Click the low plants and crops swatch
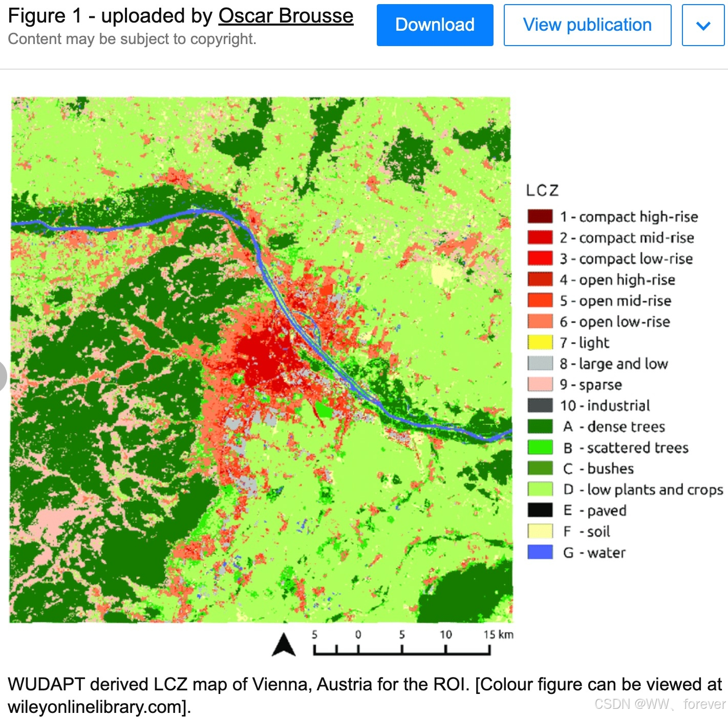The image size is (728, 717). point(540,489)
